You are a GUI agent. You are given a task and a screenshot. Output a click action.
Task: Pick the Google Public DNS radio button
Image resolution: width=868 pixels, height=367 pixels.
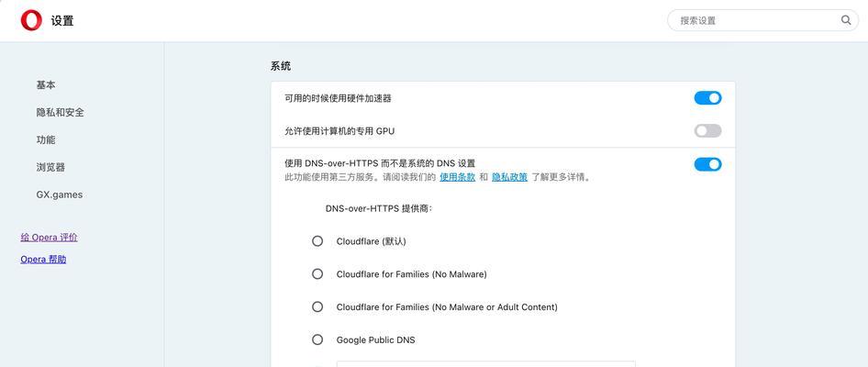click(317, 339)
